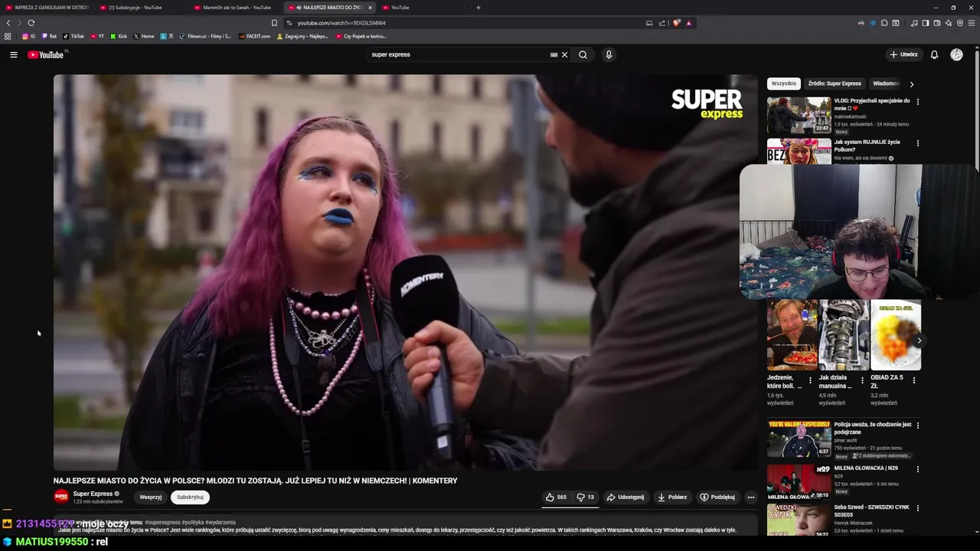Start voice search with the microphone icon
The image size is (980, 551).
point(609,54)
